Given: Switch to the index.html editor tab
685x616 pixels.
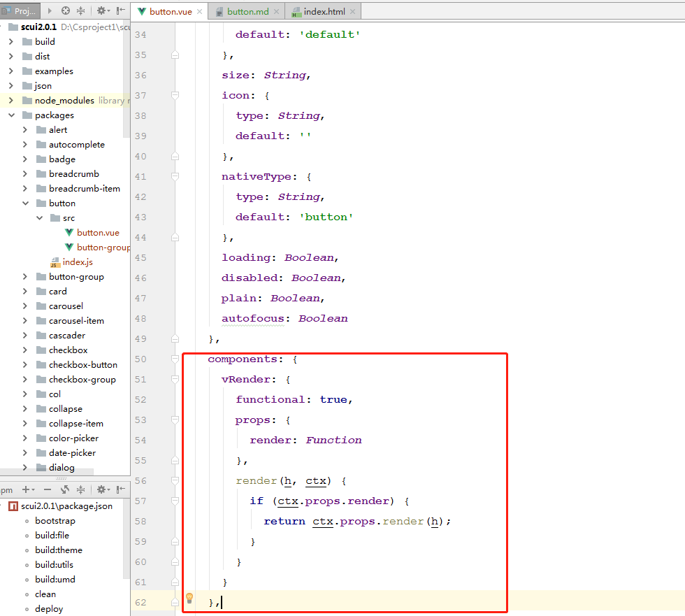Looking at the screenshot, I should pos(324,12).
